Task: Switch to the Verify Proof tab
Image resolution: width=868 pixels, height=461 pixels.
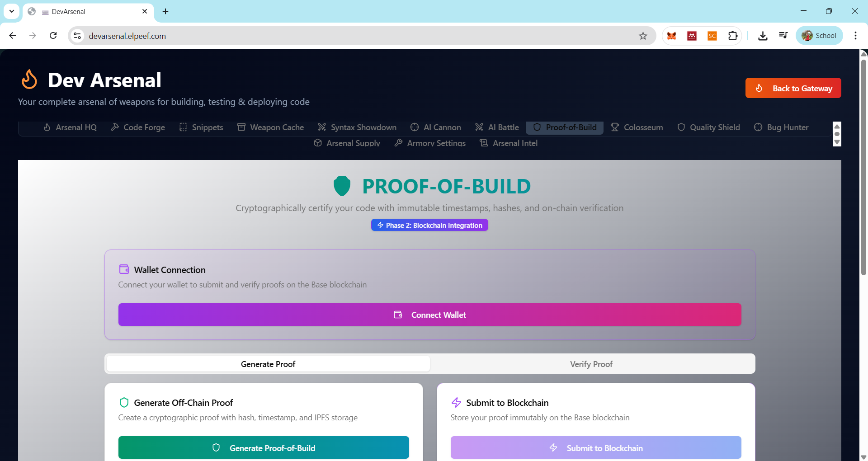Action: tap(591, 364)
